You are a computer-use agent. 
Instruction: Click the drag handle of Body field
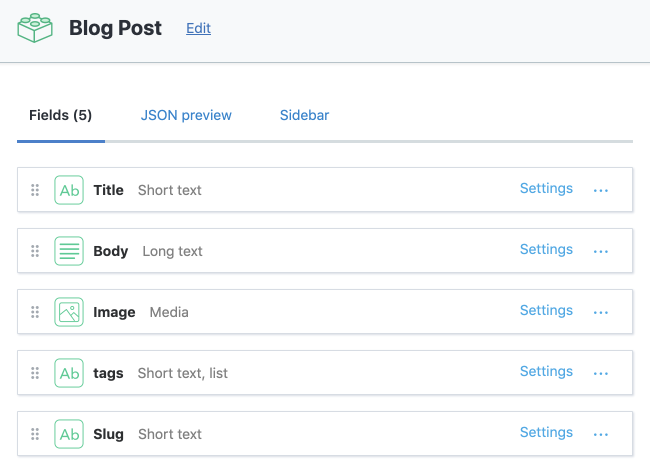(35, 251)
